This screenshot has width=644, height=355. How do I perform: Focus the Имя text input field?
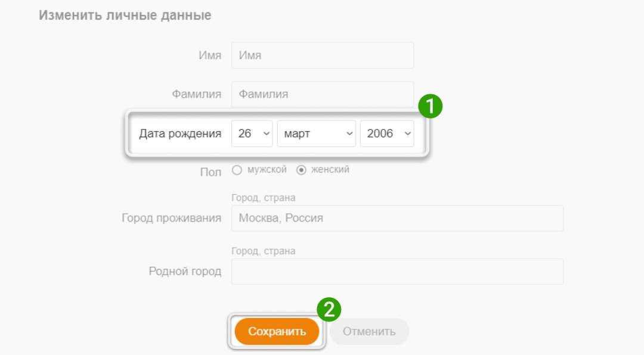323,55
